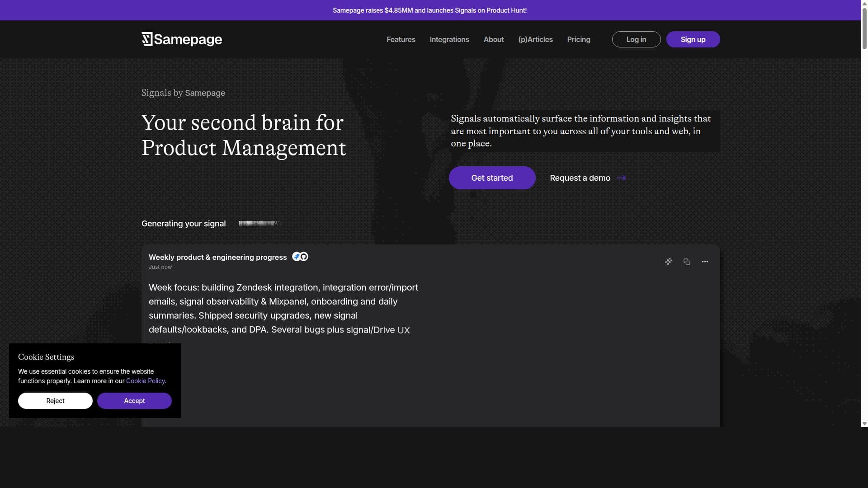Click the arrow icon next to Request a demo

(x=621, y=178)
